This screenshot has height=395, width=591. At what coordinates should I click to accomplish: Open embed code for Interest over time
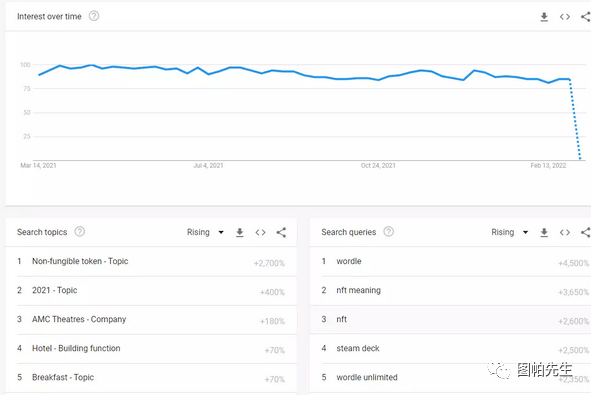pyautogui.click(x=565, y=17)
